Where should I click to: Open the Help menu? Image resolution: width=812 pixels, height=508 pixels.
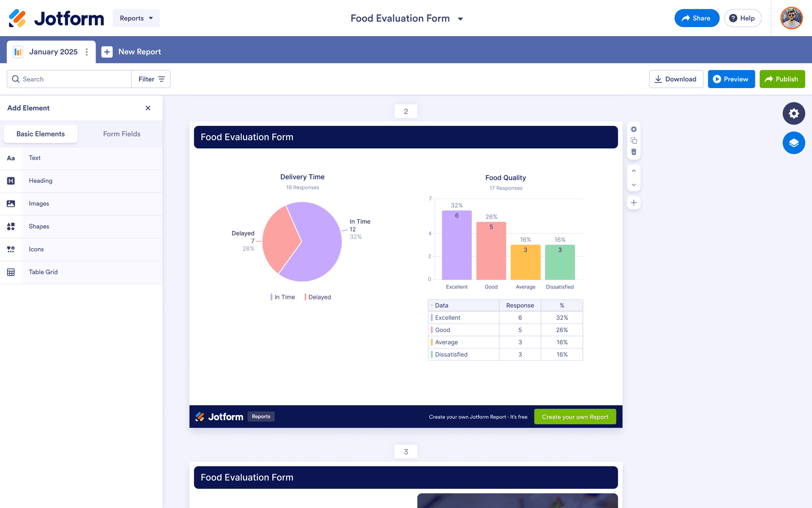743,18
